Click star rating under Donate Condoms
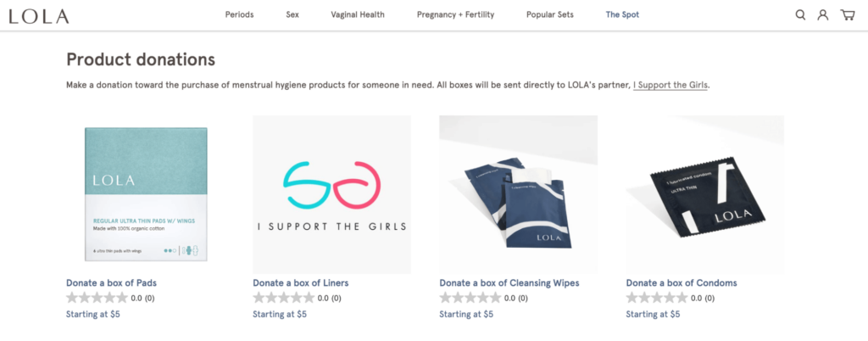The width and height of the screenshot is (868, 341). click(x=656, y=298)
